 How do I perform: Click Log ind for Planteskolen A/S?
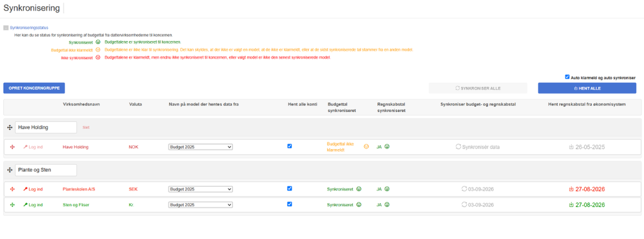click(33, 189)
